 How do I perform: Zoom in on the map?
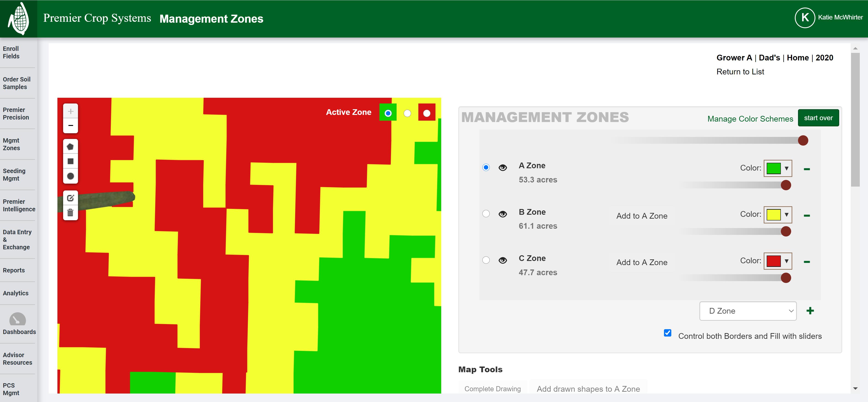(x=70, y=111)
